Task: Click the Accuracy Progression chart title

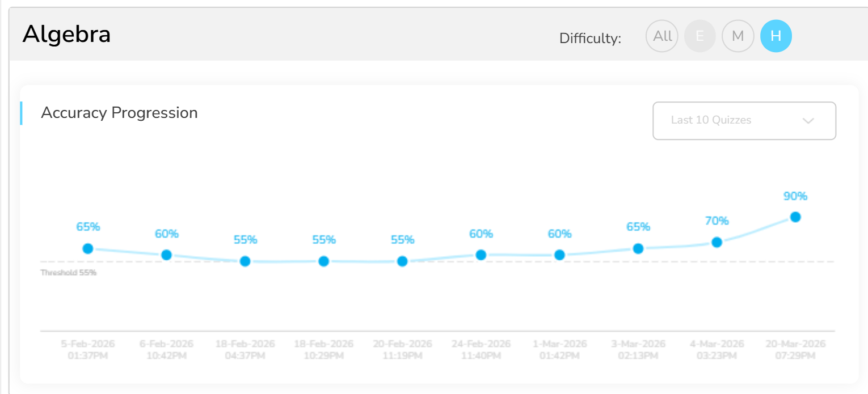Action: (119, 113)
